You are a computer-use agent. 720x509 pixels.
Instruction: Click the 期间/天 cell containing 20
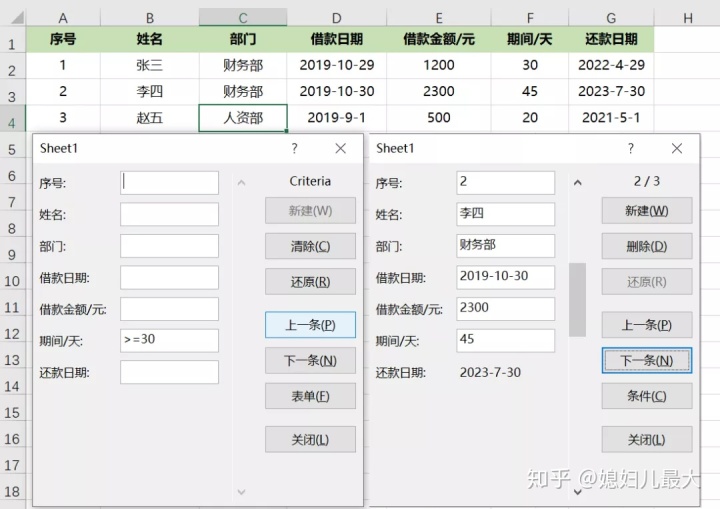(x=529, y=118)
